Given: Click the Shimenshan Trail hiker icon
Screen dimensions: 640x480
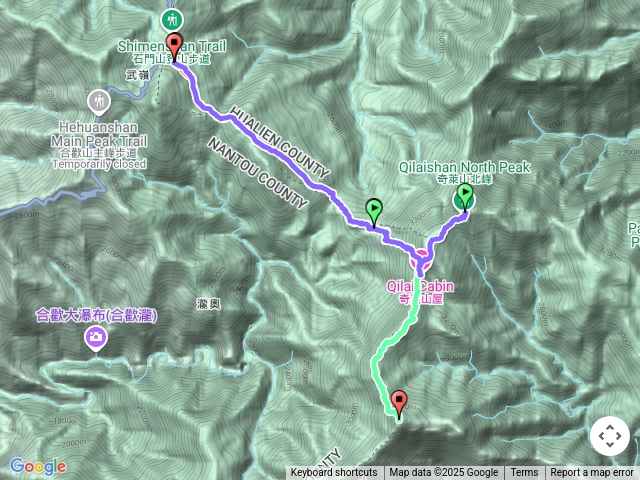Looking at the screenshot, I should (x=172, y=20).
